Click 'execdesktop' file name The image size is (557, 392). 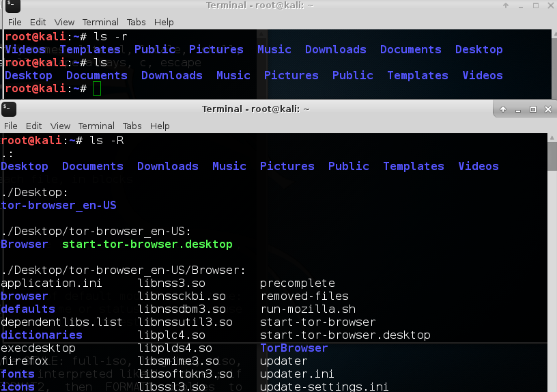coord(38,348)
